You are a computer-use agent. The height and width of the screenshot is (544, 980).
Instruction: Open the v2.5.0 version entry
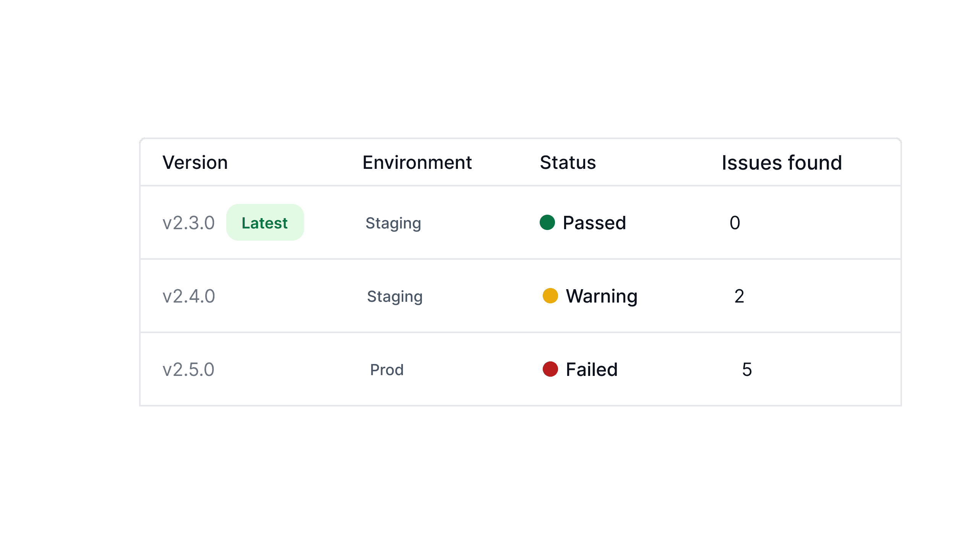pos(189,369)
